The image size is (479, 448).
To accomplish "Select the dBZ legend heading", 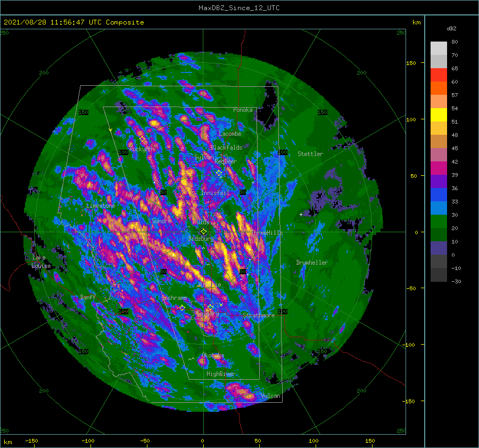I will pos(451,28).
